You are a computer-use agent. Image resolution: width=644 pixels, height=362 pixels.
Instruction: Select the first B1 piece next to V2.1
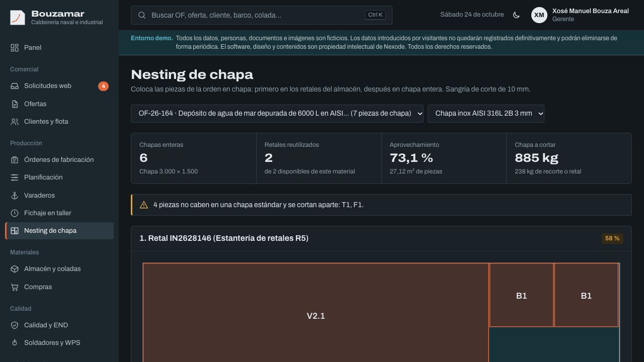click(x=521, y=295)
